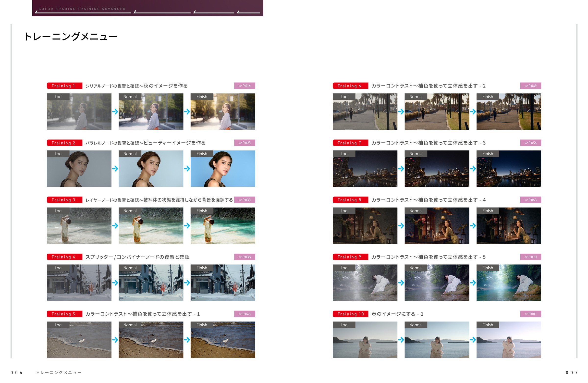Screen dimensions: 588x383
Task: Select the Training 10 red label
Action: 350,314
